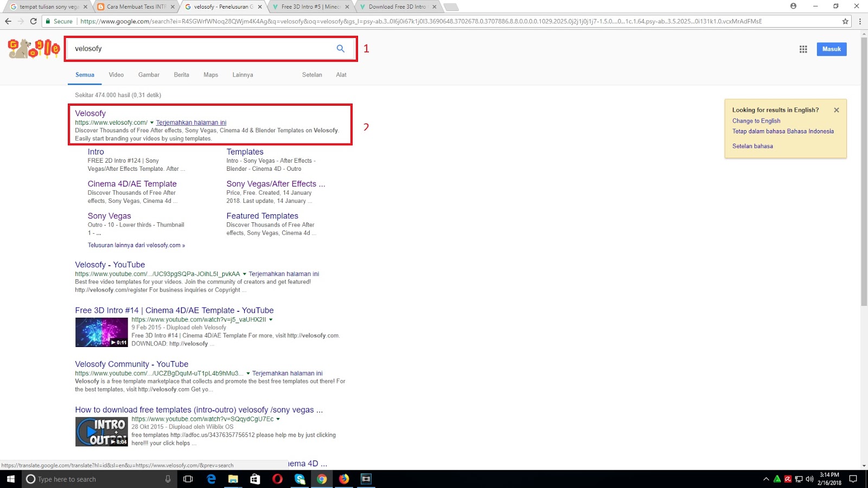Switch to the Video search tab
868x488 pixels.
(116, 75)
